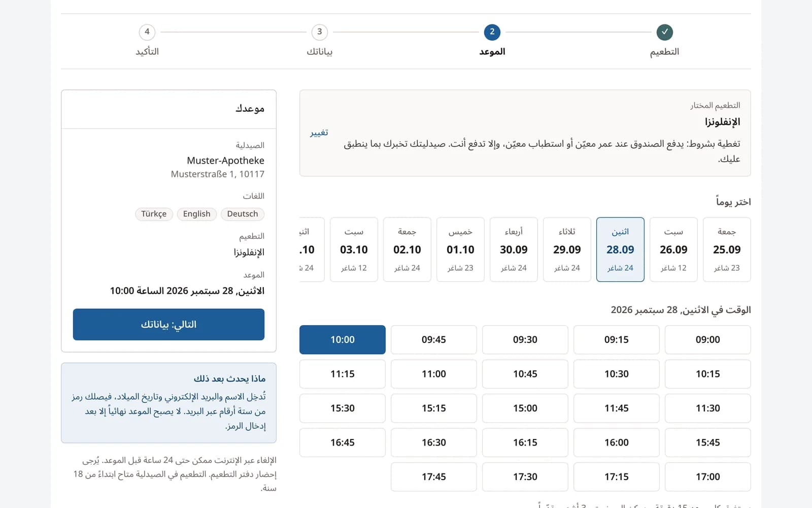
Task: Pick Thursday 01.10 from the day list
Action: coord(460,249)
